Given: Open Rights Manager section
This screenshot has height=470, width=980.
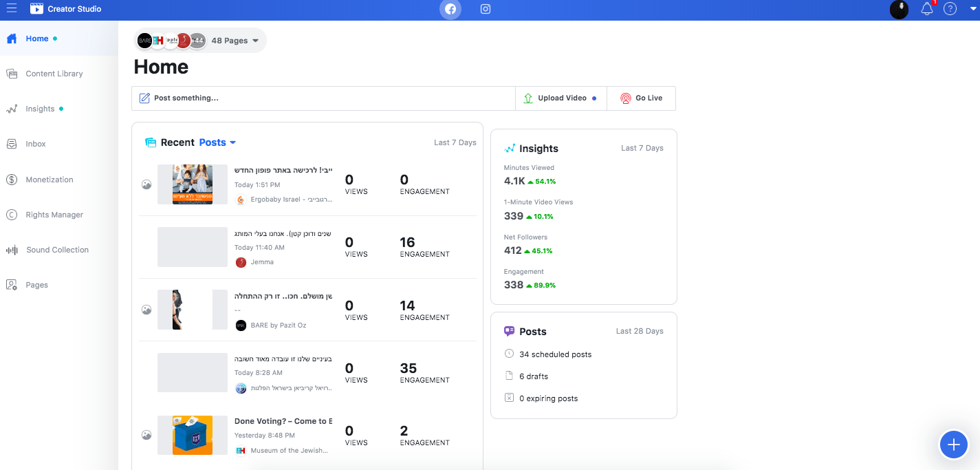Looking at the screenshot, I should 54,215.
